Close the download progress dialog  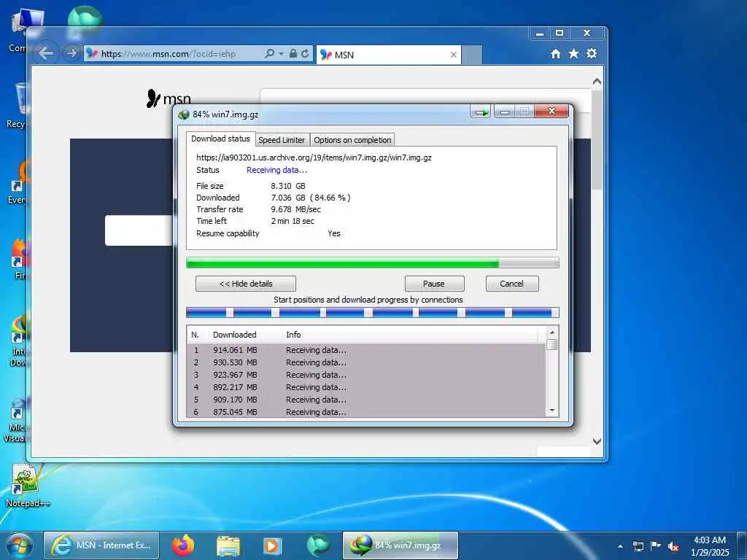pos(551,111)
